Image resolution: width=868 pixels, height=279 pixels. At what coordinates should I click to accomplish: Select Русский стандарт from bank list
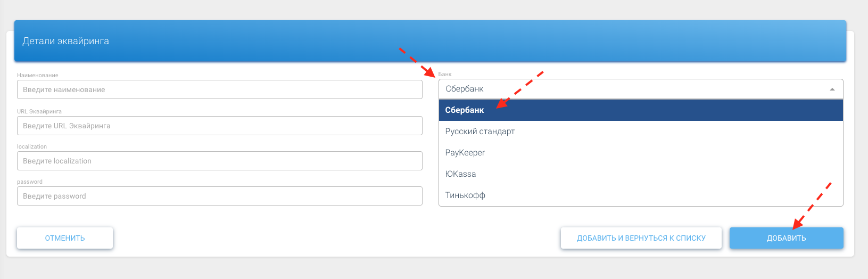(480, 132)
